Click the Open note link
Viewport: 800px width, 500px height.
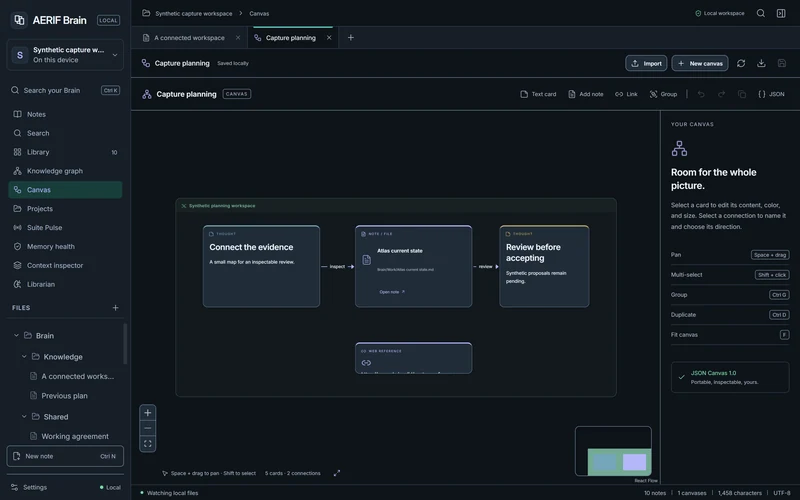pos(392,292)
